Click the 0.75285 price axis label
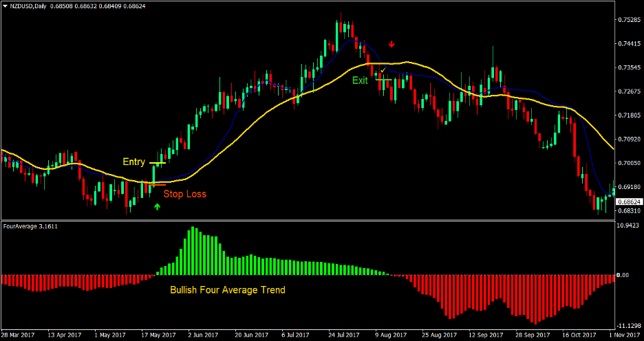Screen dimensions: 644x341 629,20
